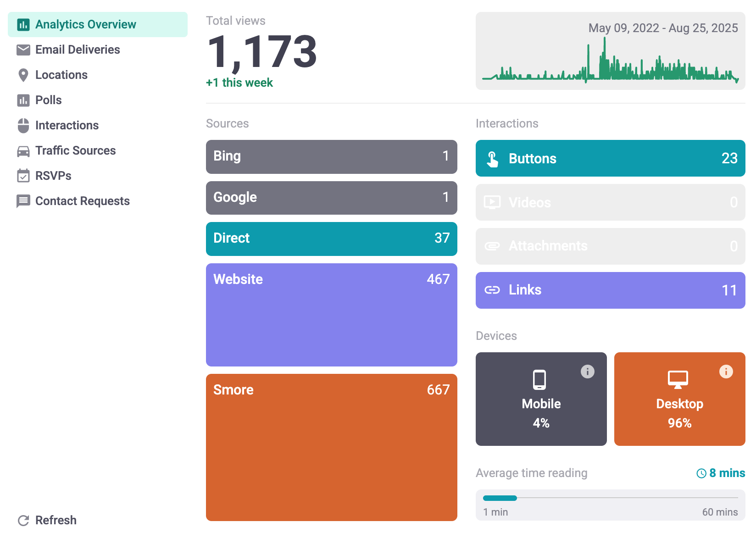Viewport: 756px width, 533px height.
Task: Open the Buttons interactions row
Action: (x=610, y=158)
